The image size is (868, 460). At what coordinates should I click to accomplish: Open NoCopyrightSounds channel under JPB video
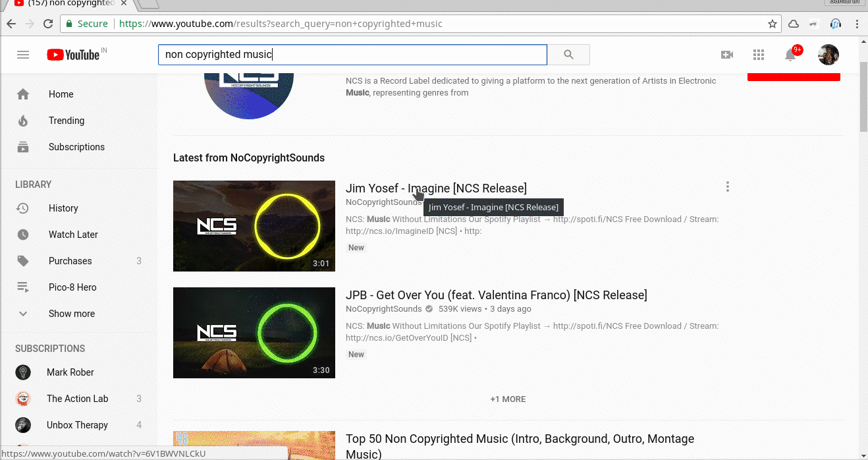[383, 309]
